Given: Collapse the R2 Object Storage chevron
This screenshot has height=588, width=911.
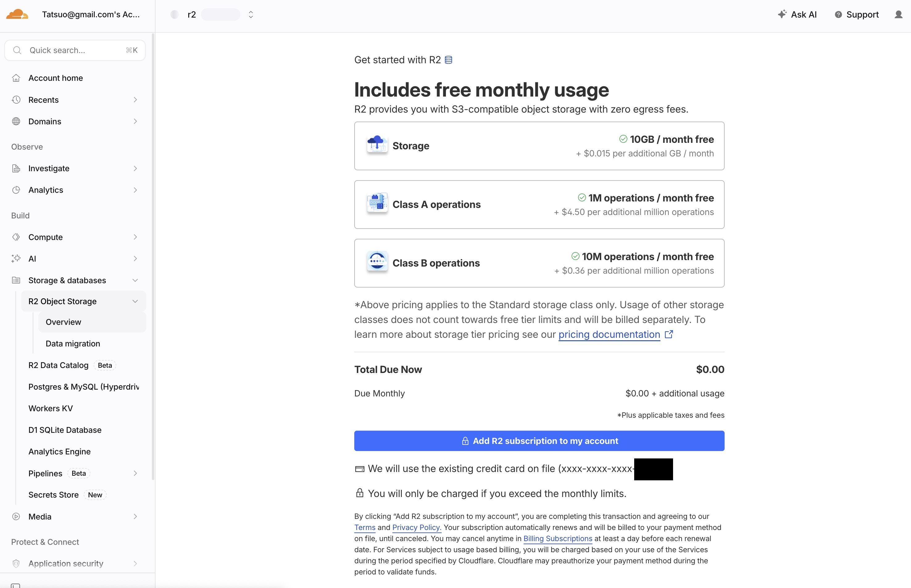Looking at the screenshot, I should pos(135,301).
